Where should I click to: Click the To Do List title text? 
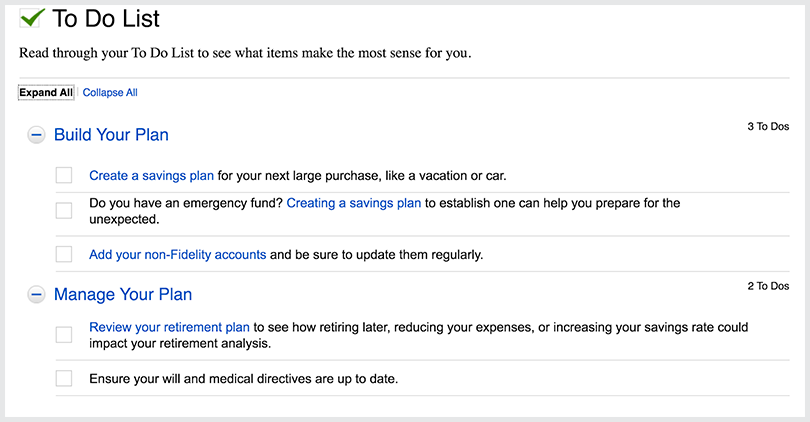click(106, 19)
